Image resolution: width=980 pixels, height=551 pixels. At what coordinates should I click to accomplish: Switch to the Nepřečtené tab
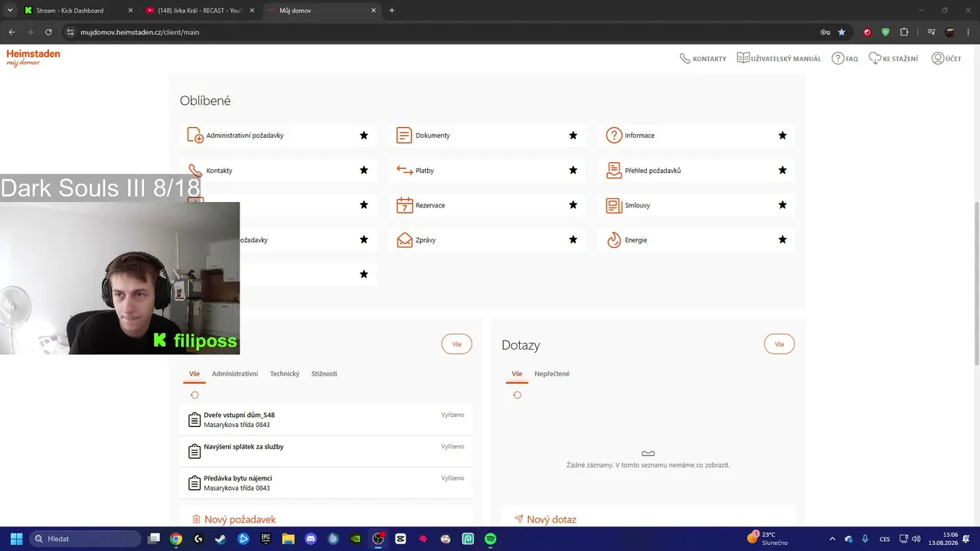(x=552, y=374)
